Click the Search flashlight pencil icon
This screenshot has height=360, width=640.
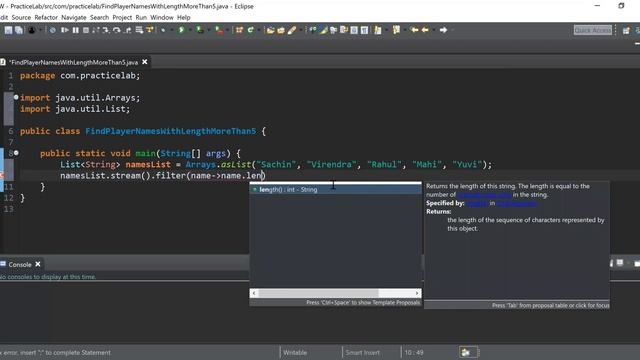click(x=292, y=30)
